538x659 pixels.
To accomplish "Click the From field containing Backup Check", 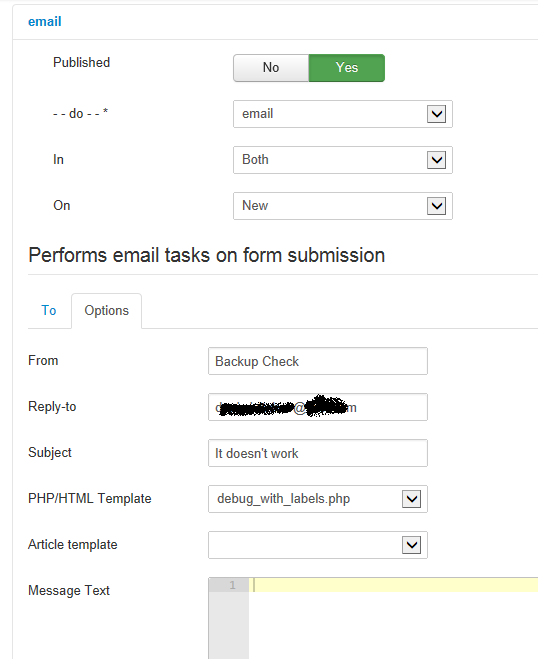I will 318,361.
